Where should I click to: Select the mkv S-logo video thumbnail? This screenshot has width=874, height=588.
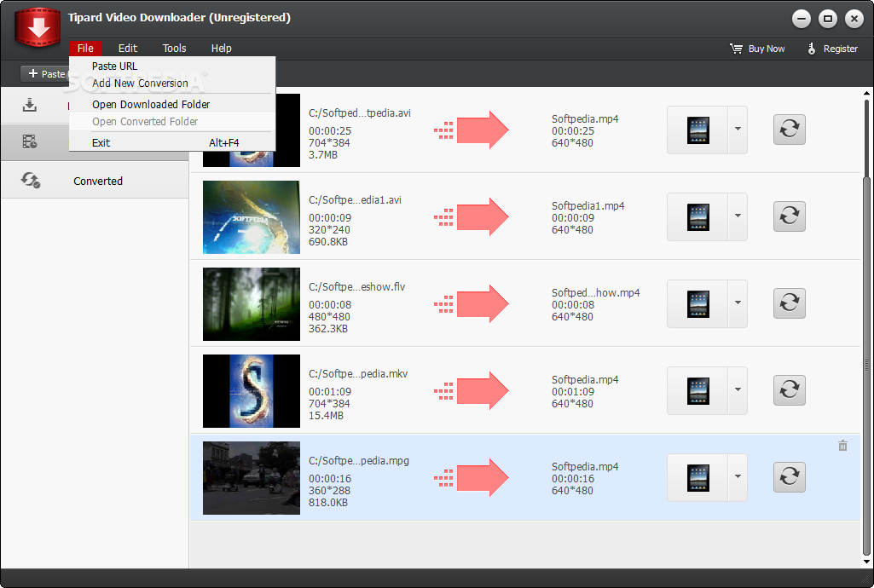click(x=252, y=391)
